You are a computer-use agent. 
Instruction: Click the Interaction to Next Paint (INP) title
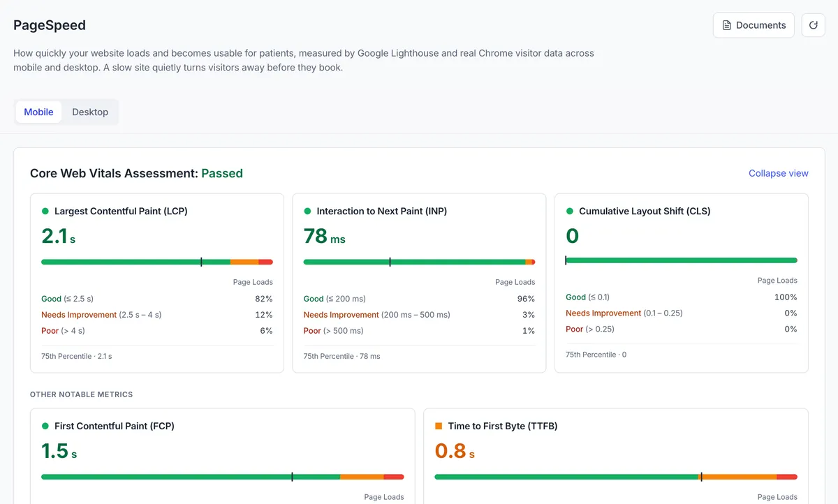pyautogui.click(x=382, y=211)
